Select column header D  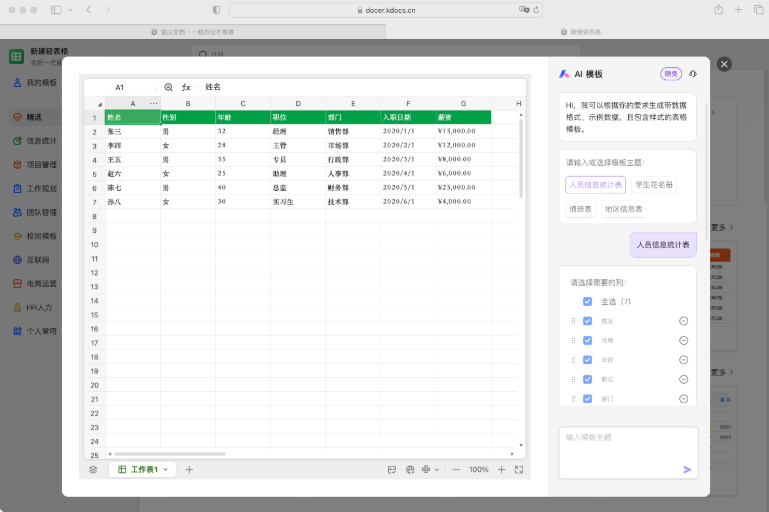click(x=298, y=103)
